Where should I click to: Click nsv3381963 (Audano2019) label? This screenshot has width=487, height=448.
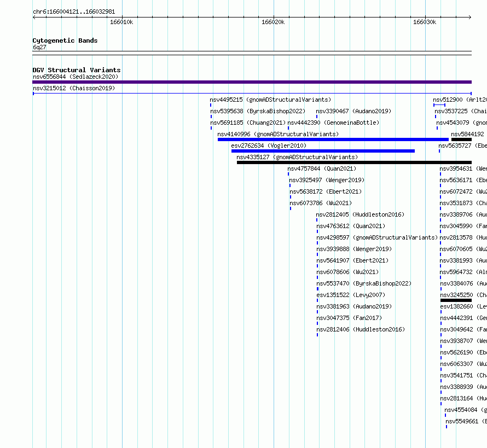coord(354,306)
